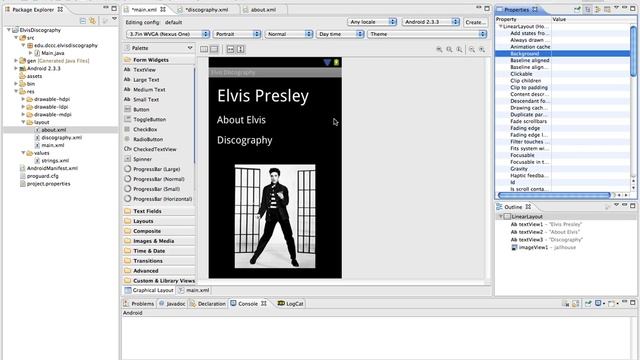This screenshot has width=640, height=360.
Task: Toggle Link with Editor in Package Explorer
Action: [x=93, y=20]
